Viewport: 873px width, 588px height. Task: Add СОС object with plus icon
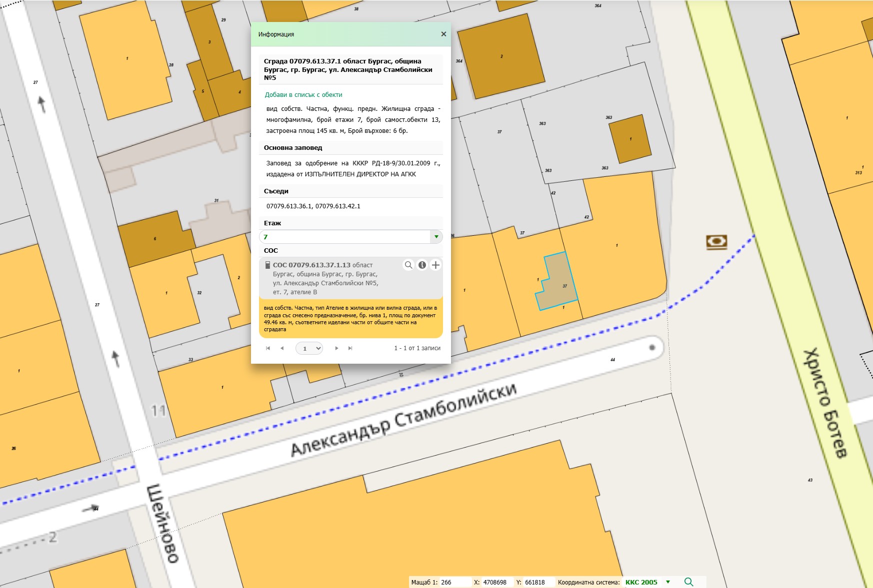(435, 265)
